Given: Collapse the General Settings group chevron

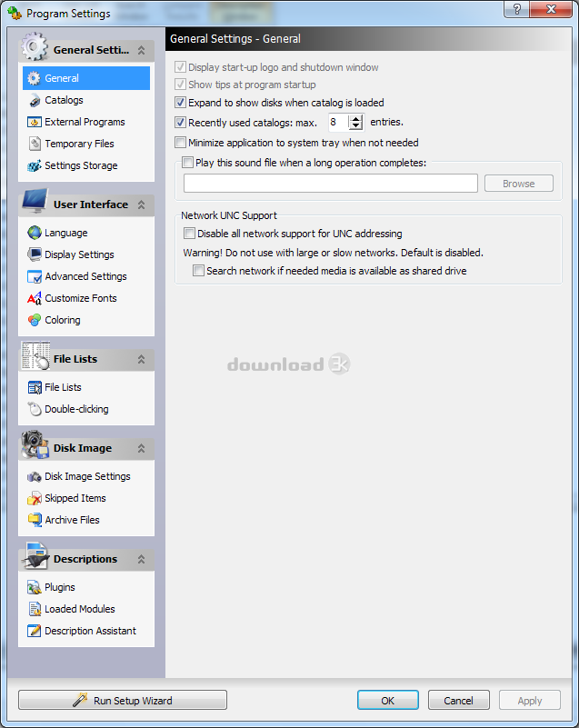Looking at the screenshot, I should click(142, 50).
